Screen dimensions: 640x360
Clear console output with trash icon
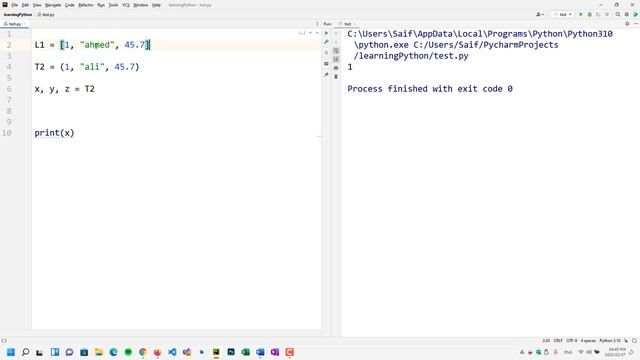pos(336,76)
